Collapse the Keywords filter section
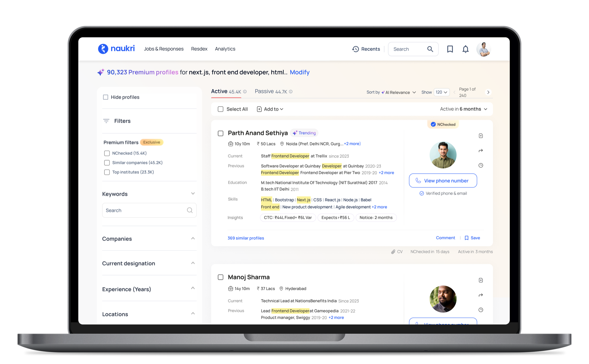Viewport: 589px width, 364px height. [x=193, y=193]
